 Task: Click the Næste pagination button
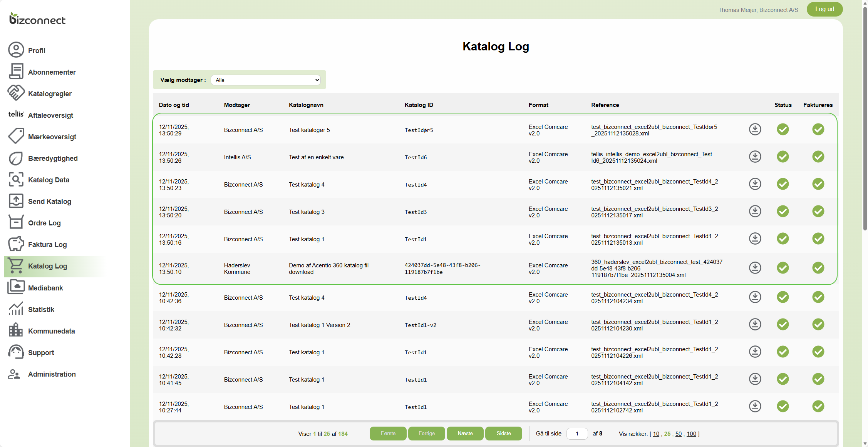pos(465,434)
